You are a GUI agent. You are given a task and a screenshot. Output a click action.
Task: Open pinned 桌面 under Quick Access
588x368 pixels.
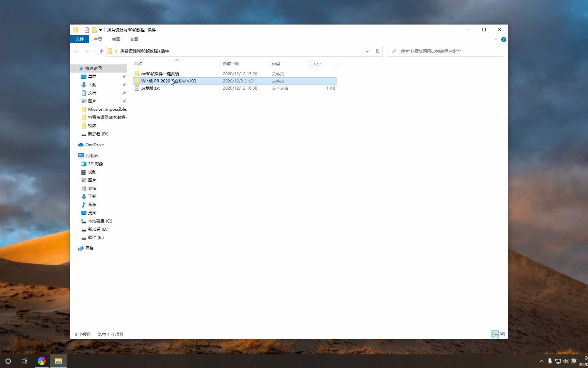click(92, 77)
